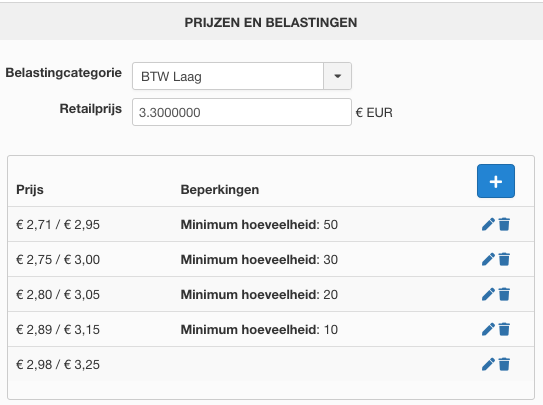Edit the € 2,89 / € 3,15 price row

click(488, 329)
